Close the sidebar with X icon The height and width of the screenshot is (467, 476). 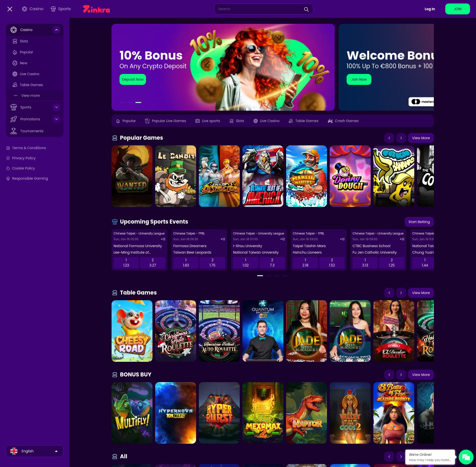[x=10, y=9]
